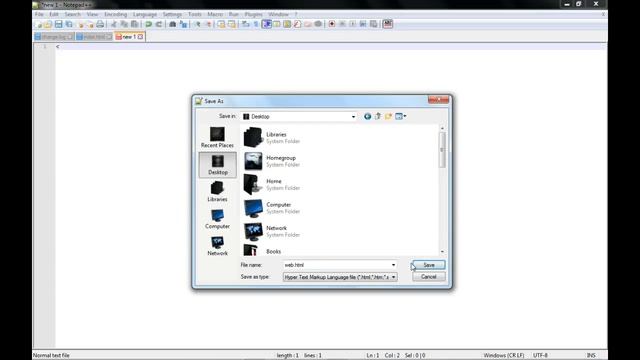This screenshot has width=640, height=360.
Task: Click the Save toolbar icon in Notepad++
Action: click(x=58, y=24)
